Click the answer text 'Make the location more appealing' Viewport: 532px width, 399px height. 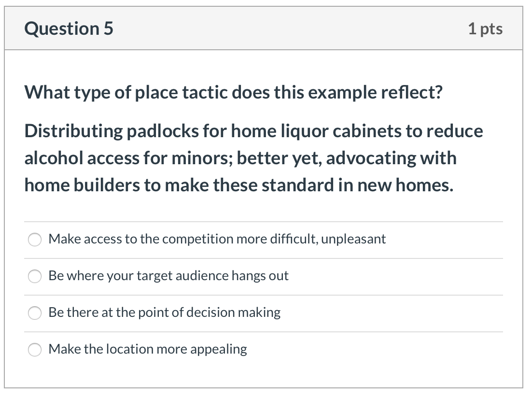147,349
